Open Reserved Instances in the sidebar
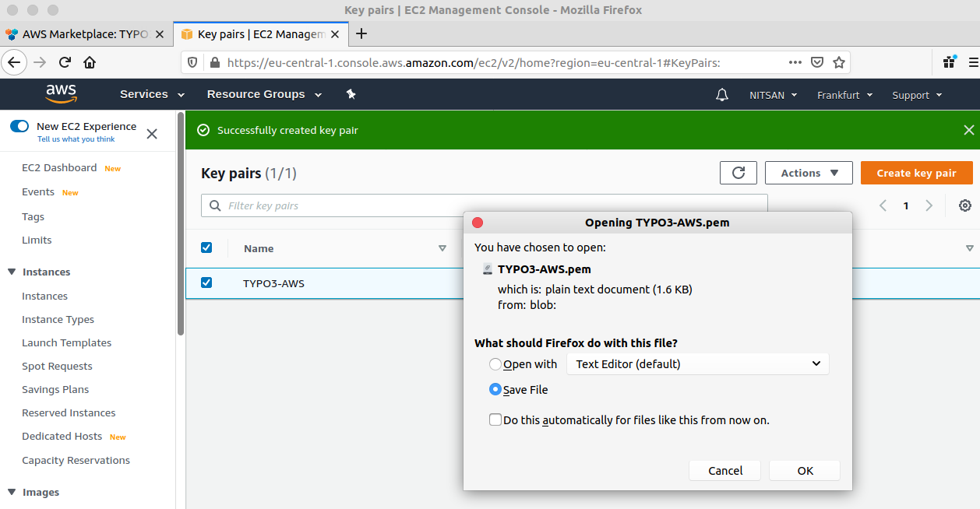The height and width of the screenshot is (509, 980). [x=69, y=412]
